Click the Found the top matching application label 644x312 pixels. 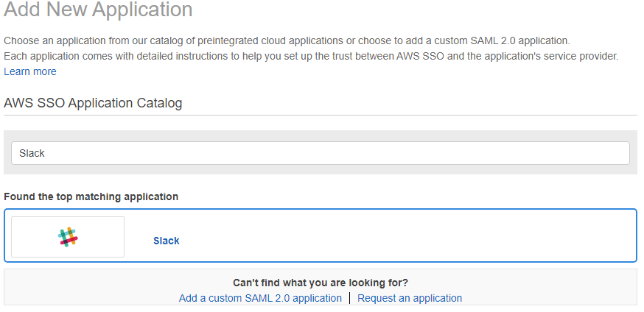tap(91, 196)
